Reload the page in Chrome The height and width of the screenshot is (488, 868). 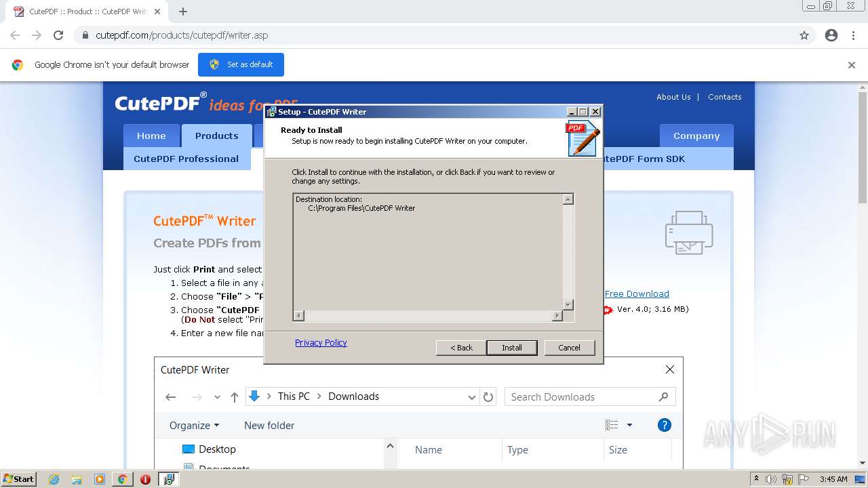[58, 35]
